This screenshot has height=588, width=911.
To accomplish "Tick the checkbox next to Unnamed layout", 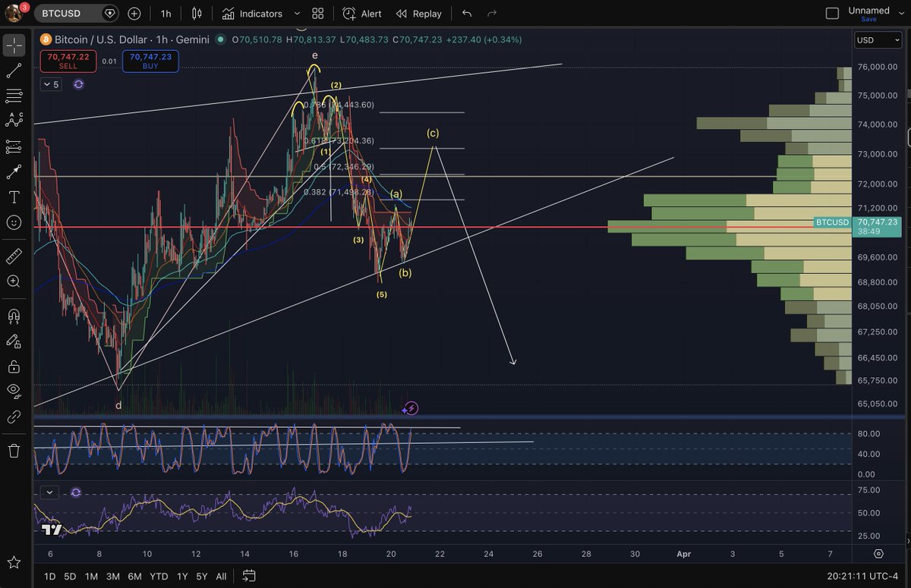I will tap(832, 14).
